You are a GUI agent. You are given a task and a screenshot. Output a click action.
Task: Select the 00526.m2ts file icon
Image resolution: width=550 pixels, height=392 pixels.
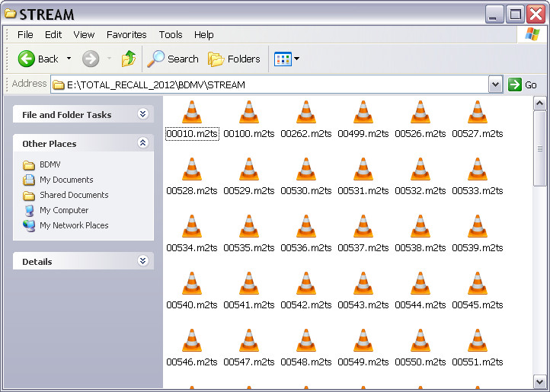pyautogui.click(x=420, y=112)
